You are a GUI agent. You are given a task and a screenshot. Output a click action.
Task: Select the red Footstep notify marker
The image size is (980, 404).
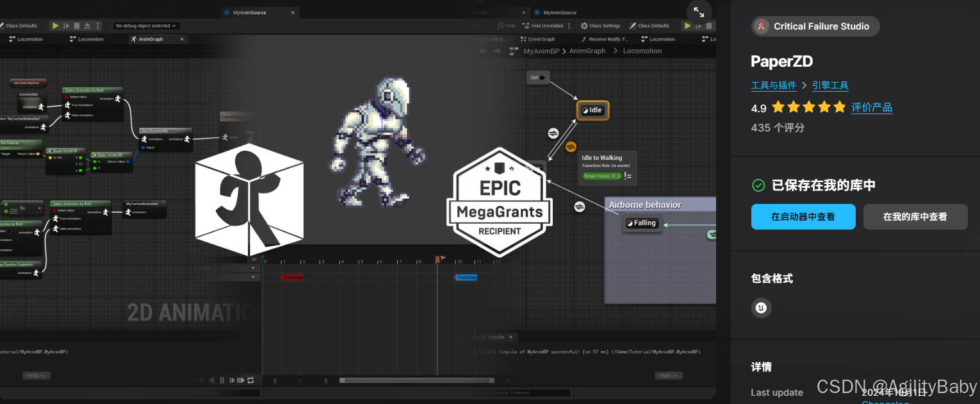tap(292, 277)
